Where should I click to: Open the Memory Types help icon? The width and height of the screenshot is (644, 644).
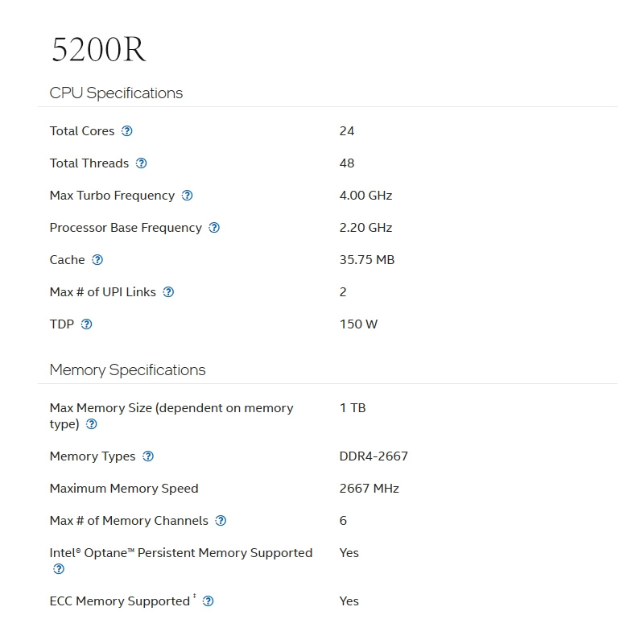click(148, 456)
